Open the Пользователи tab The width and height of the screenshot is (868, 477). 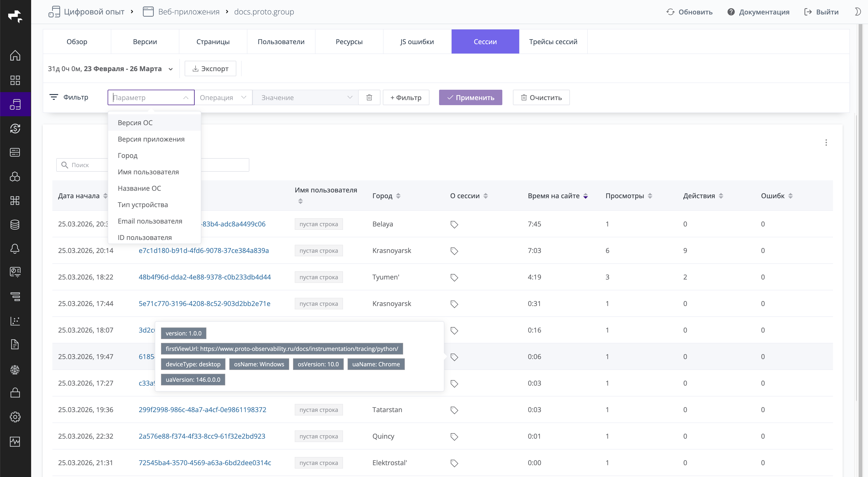(281, 41)
